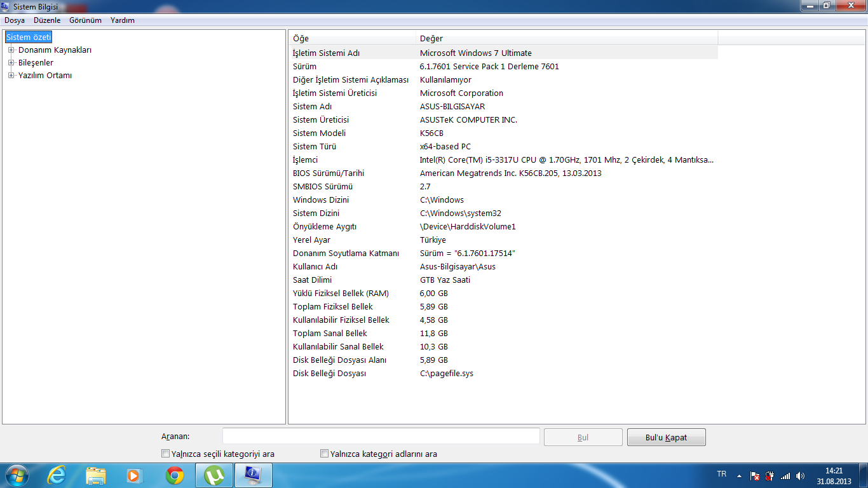Select the Sistem Adı row

click(504, 106)
